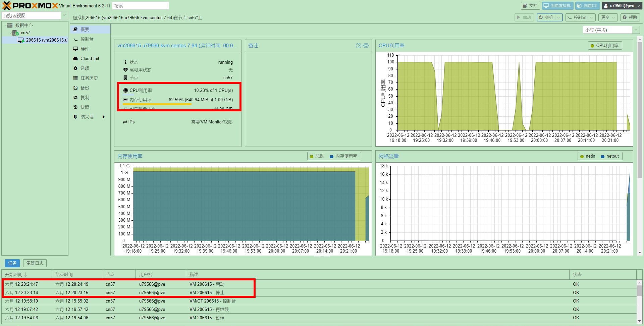Click 创建虚拟机 create VM button
Screen dimensions: 644x326
pos(557,6)
